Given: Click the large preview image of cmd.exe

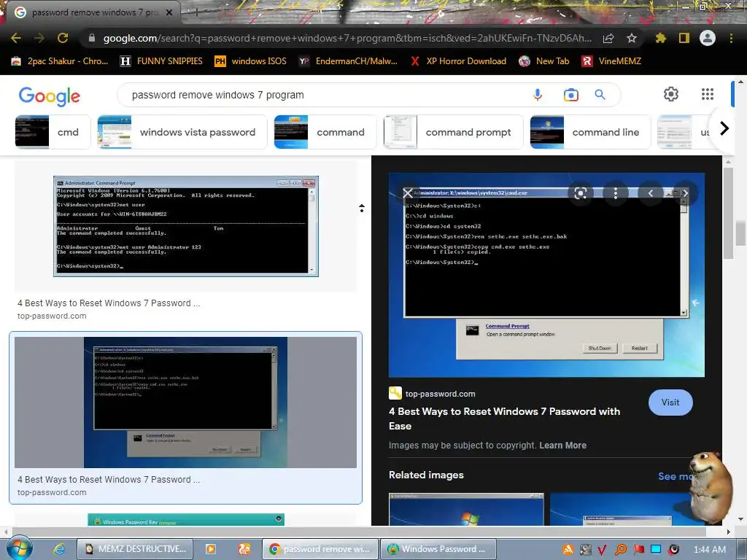Looking at the screenshot, I should click(x=546, y=275).
